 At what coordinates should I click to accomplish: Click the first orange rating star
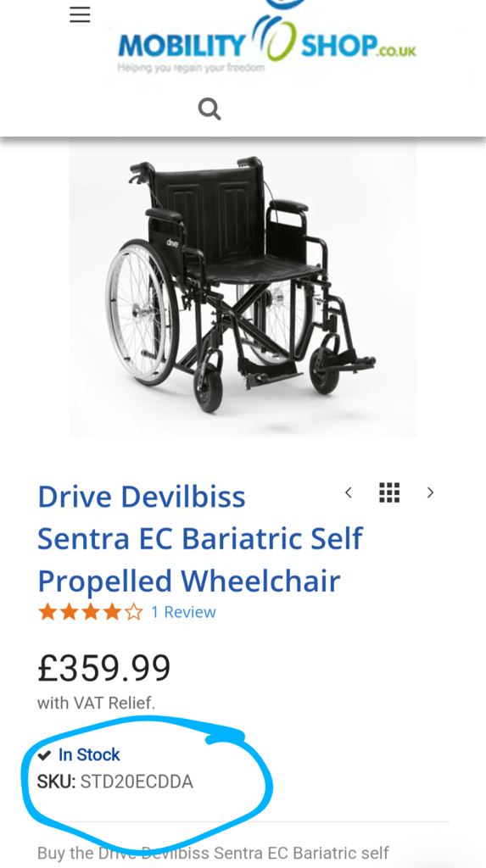47,612
